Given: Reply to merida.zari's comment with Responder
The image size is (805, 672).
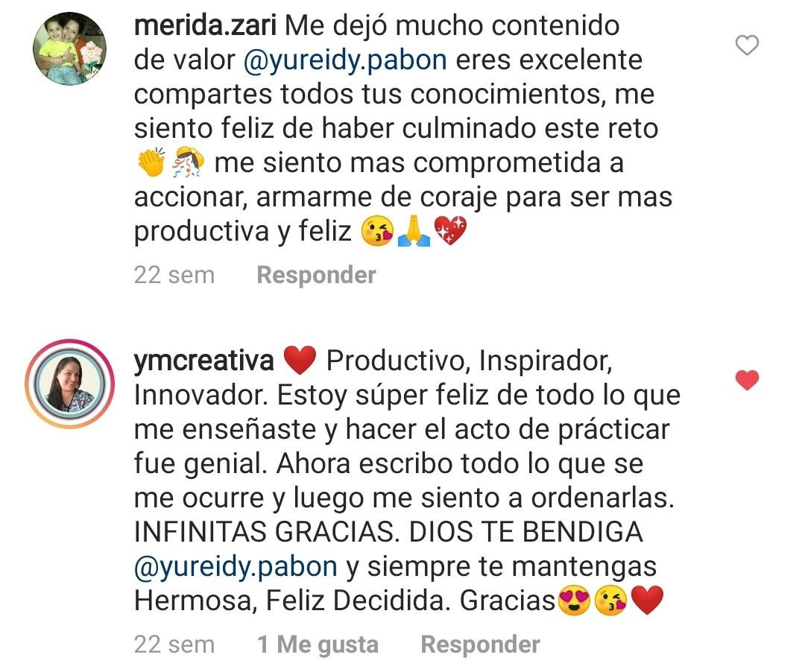Looking at the screenshot, I should 316,275.
